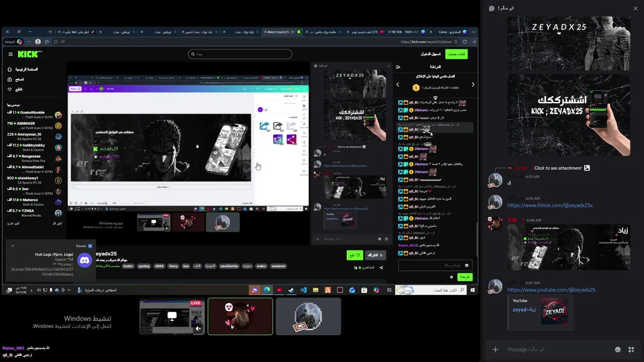This screenshot has width=644, height=362.
Task: Open Visual Studio Code from taskbar
Action: (x=303, y=290)
